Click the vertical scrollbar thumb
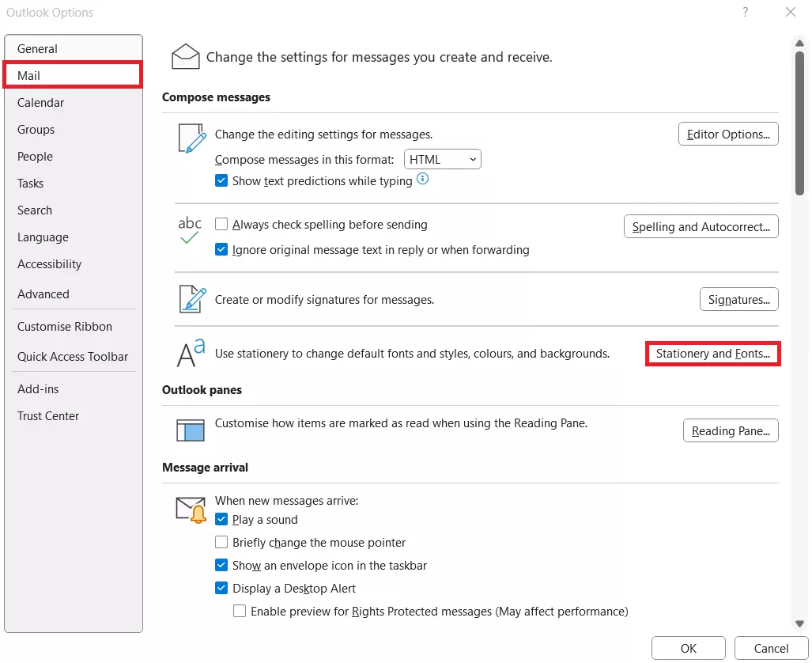Viewport: 812px width, 663px height. (799, 123)
